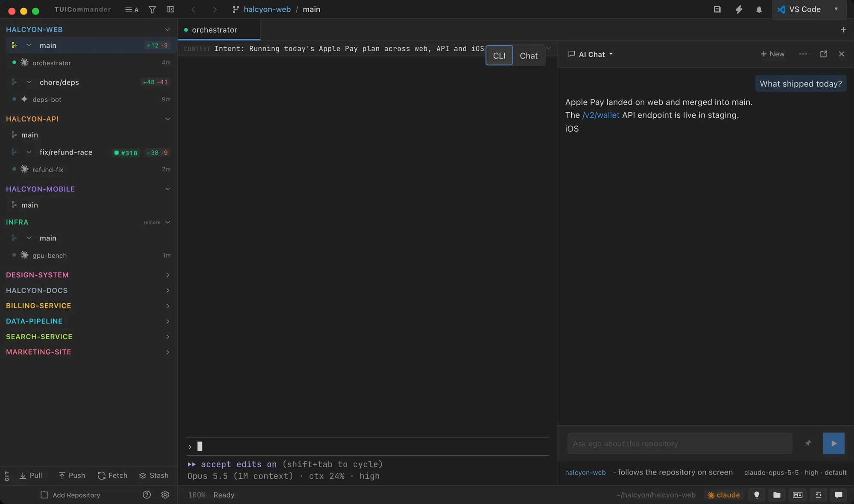This screenshot has width=854, height=504.
Task: Pull changes from remote
Action: click(x=31, y=475)
